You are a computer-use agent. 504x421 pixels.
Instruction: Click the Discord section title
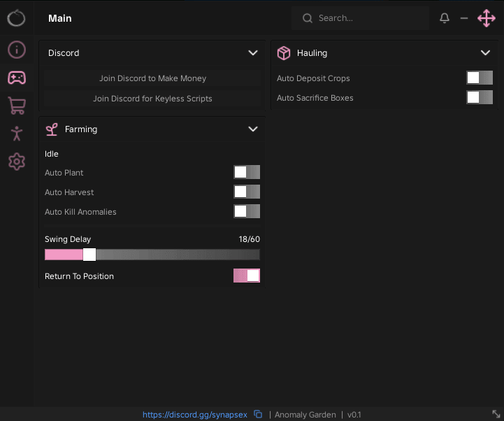point(64,52)
